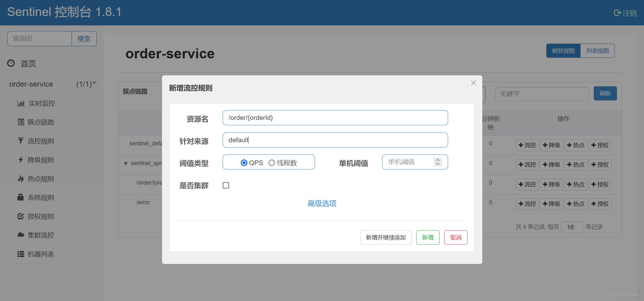Screen dimensions: 644x301
Task: Click 热点 in the sentinel_default row
Action: coord(576,145)
